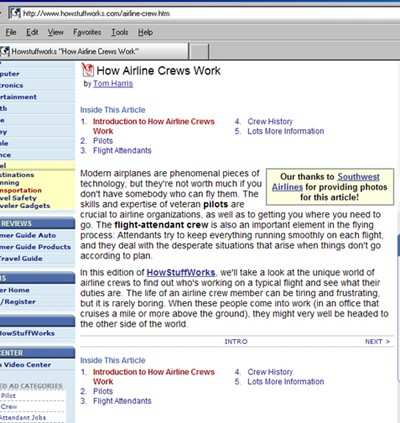
Task: Open the Video Center link in the sidebar
Action: (x=27, y=365)
